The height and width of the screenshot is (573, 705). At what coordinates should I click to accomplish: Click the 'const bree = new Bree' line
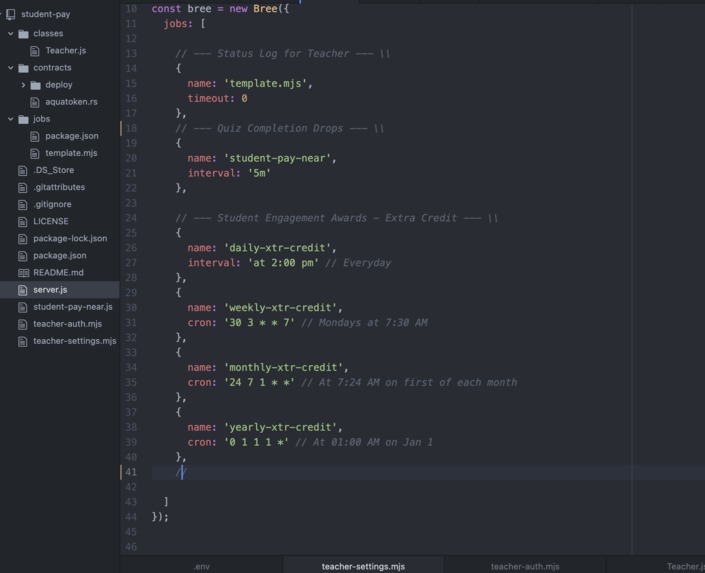click(220, 9)
